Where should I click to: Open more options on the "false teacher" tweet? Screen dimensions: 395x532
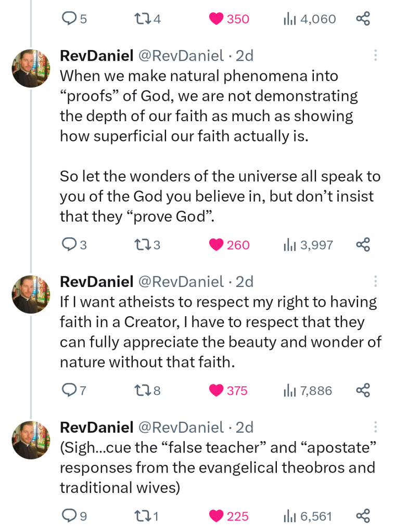point(375,427)
